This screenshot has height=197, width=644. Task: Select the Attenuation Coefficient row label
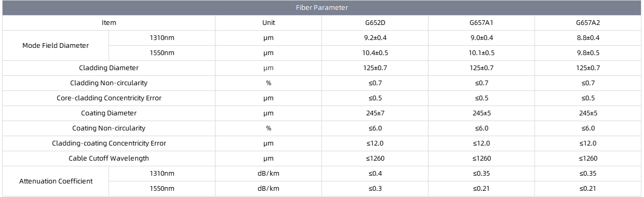[x=56, y=181]
